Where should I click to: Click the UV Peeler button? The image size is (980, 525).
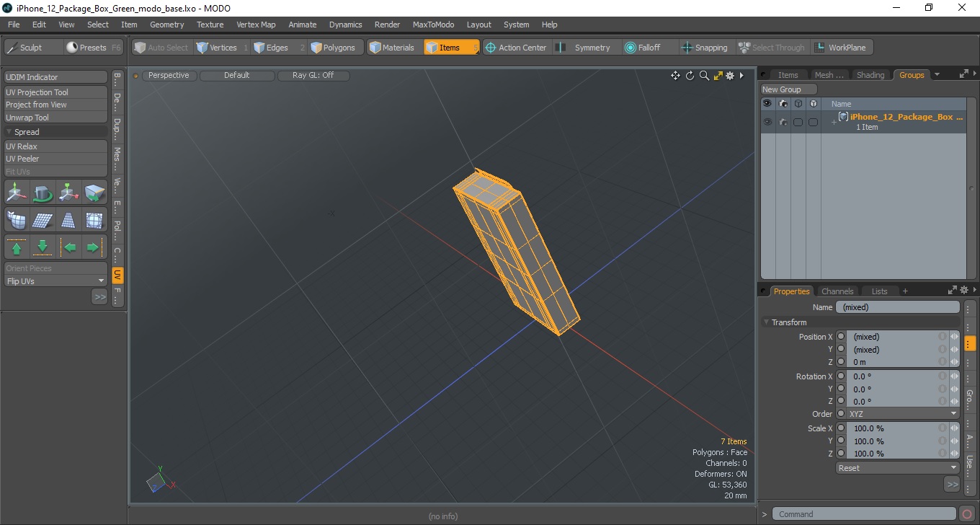[55, 159]
